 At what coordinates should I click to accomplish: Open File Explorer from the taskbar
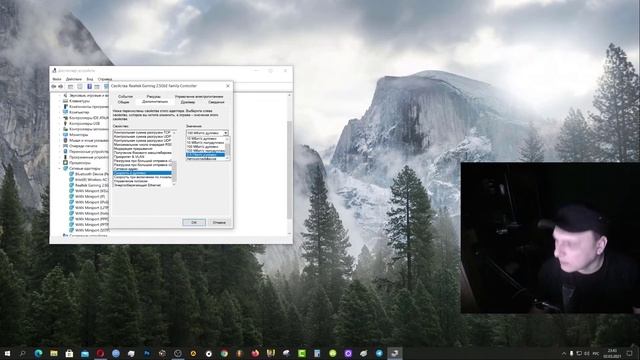tap(54, 353)
